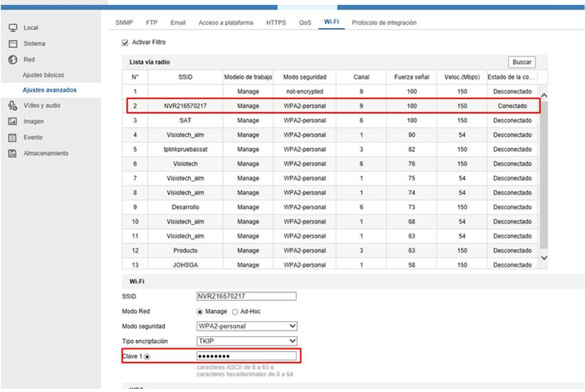Viewport: 585px width, 392px height.
Task: Select the Red globe icon
Action: (13, 60)
